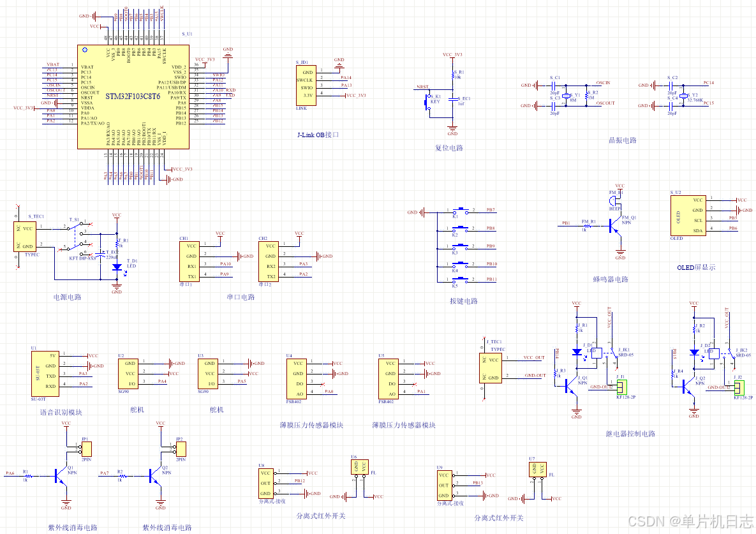
Task: Click the U5 FSR402 pressure sensor block
Action: (x=389, y=379)
